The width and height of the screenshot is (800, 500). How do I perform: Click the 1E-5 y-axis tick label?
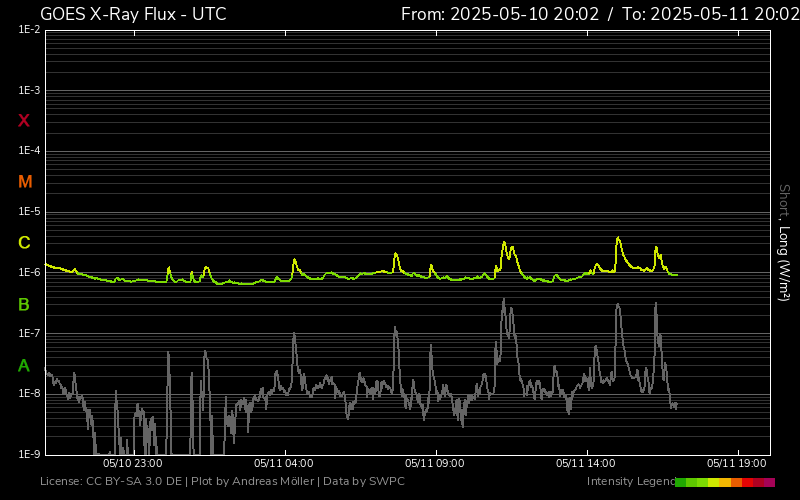(29, 212)
